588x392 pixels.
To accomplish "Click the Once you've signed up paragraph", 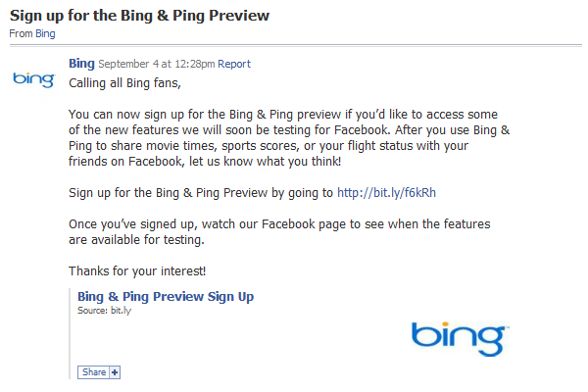I will (279, 232).
